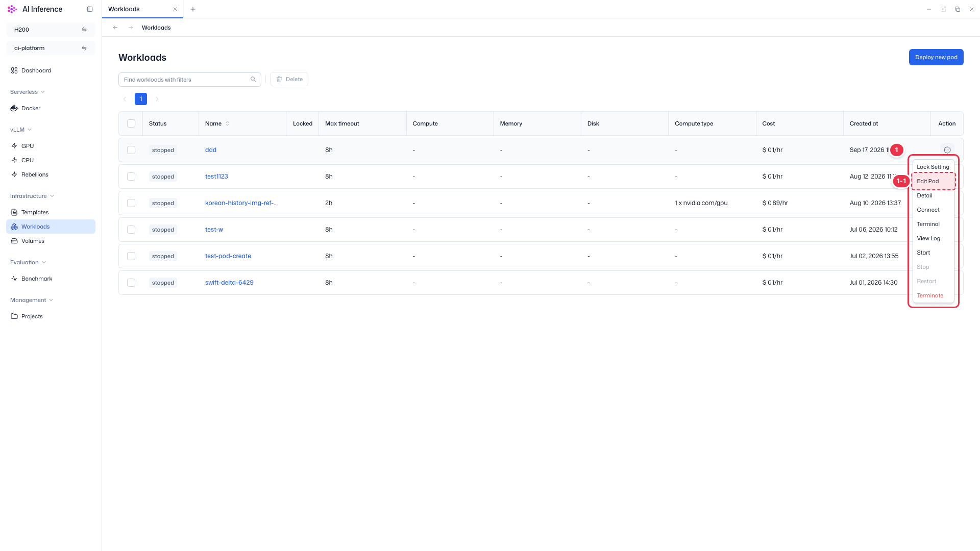Image resolution: width=980 pixels, height=551 pixels.
Task: Navigate back with left arrow
Action: 115,28
